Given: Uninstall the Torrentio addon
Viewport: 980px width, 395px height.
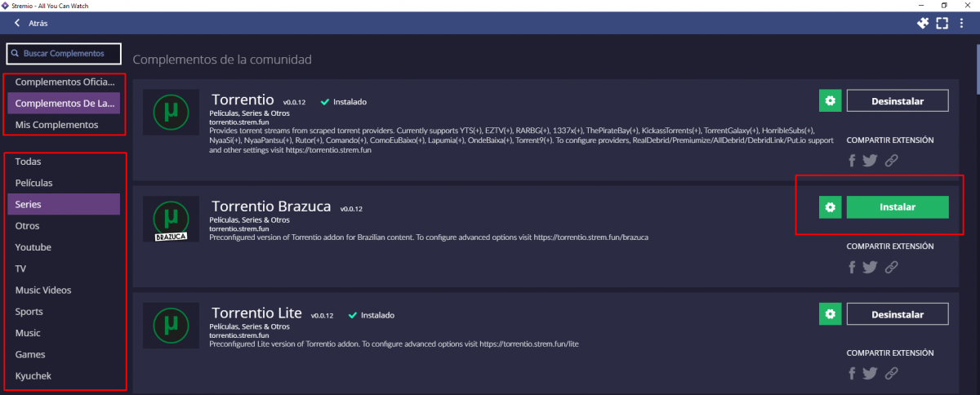Looking at the screenshot, I should coord(898,100).
